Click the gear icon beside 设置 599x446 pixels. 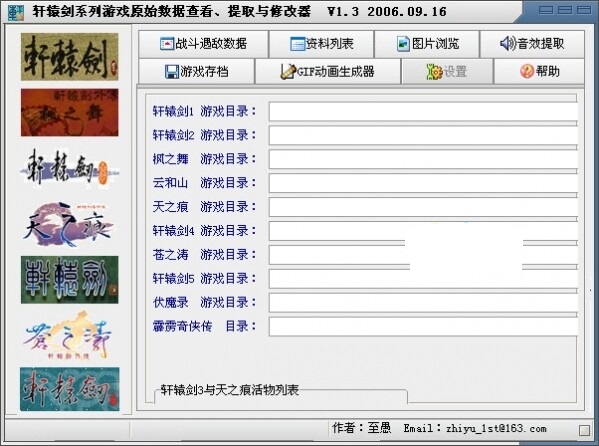tap(434, 71)
